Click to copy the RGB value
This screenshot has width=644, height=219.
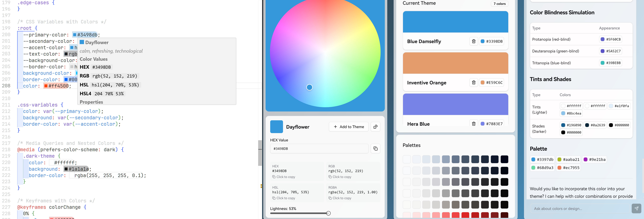pyautogui.click(x=342, y=177)
